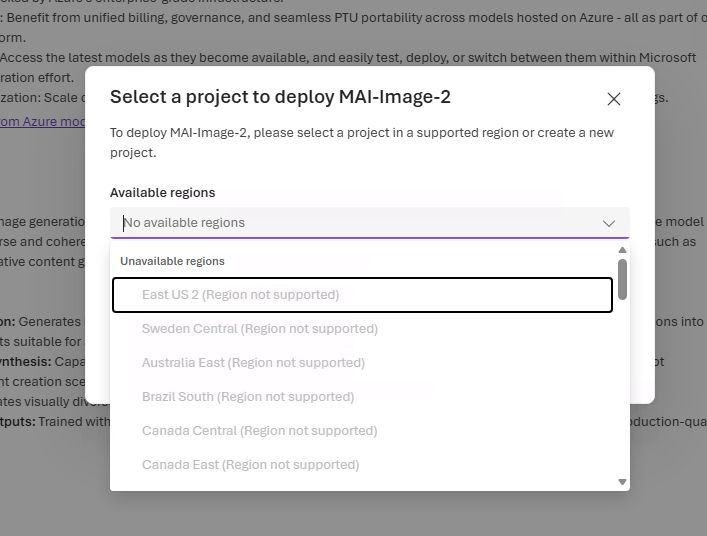Click the Unavailable regions group header
The height and width of the screenshot is (536, 707).
click(172, 261)
